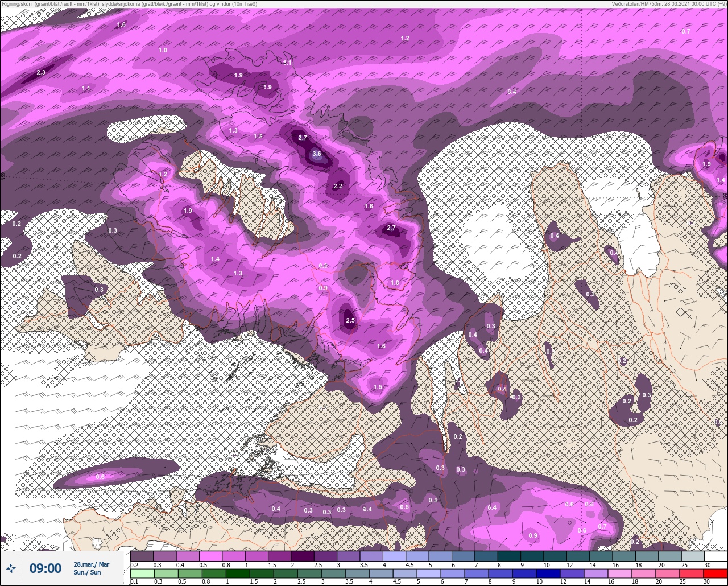Click the 'Veðurstofan/HM750m' model run header text

click(x=670, y=4)
